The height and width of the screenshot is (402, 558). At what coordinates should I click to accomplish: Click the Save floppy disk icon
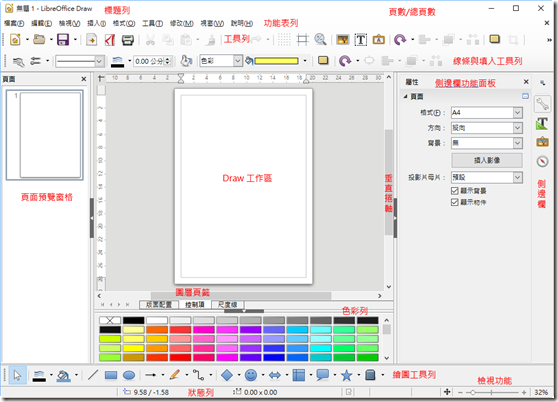pos(63,39)
